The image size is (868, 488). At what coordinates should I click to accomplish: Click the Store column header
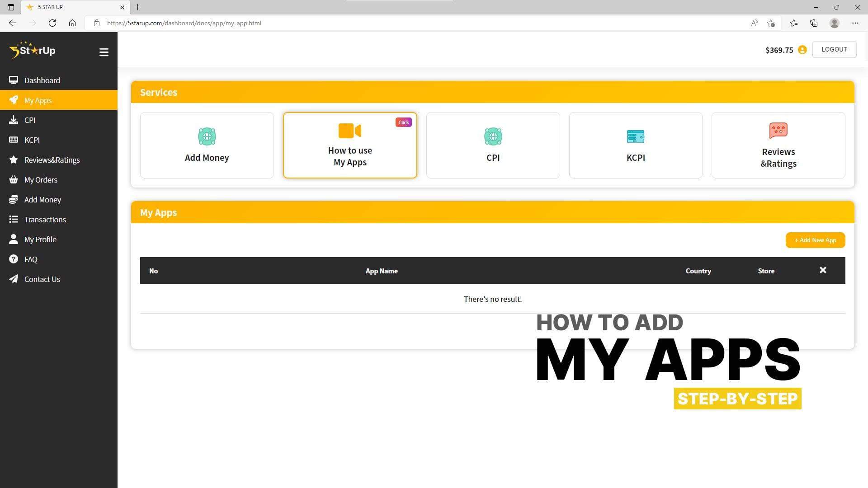[766, 271]
